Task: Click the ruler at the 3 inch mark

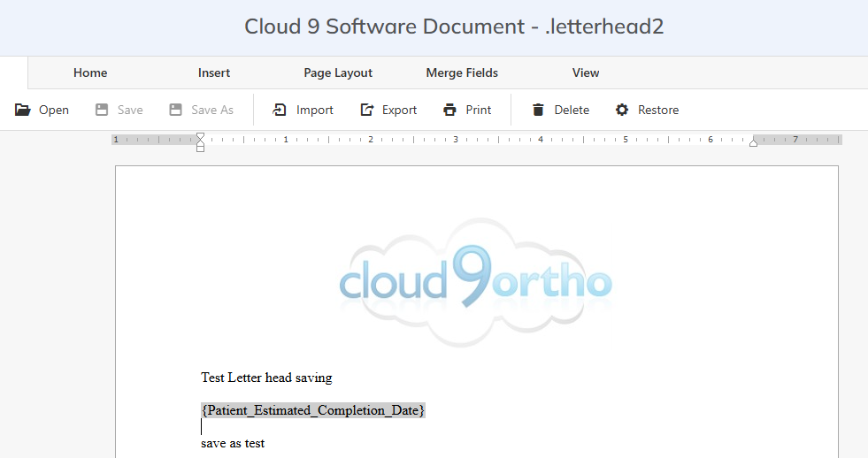Action: (456, 140)
